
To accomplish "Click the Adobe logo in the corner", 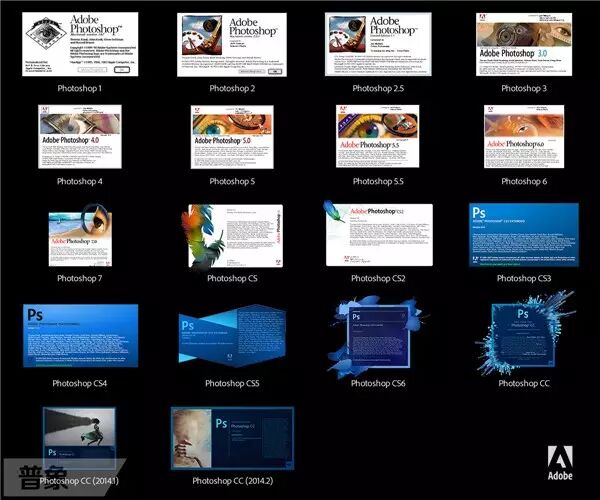I will [560, 463].
